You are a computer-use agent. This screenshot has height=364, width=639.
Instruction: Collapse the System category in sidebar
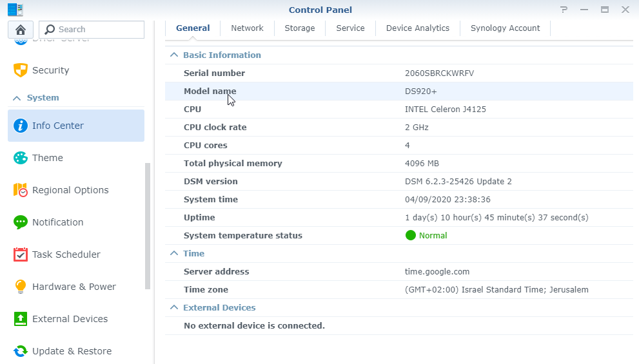17,98
